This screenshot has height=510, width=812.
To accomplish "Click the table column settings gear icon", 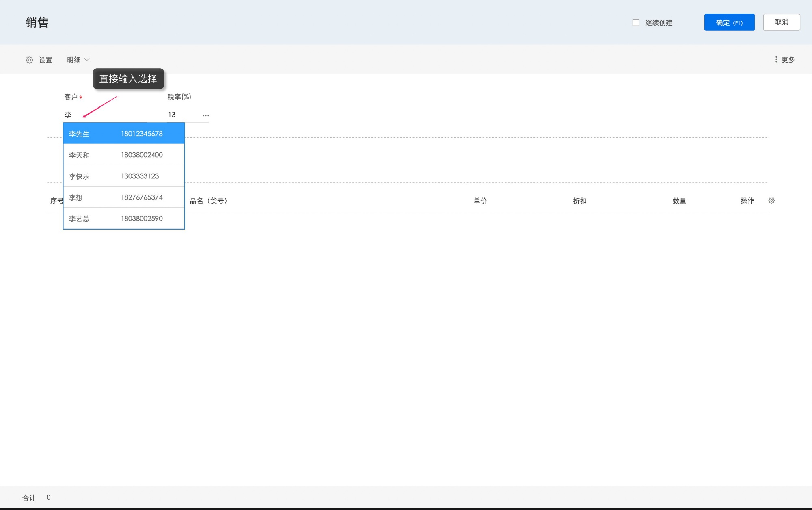I will [771, 200].
